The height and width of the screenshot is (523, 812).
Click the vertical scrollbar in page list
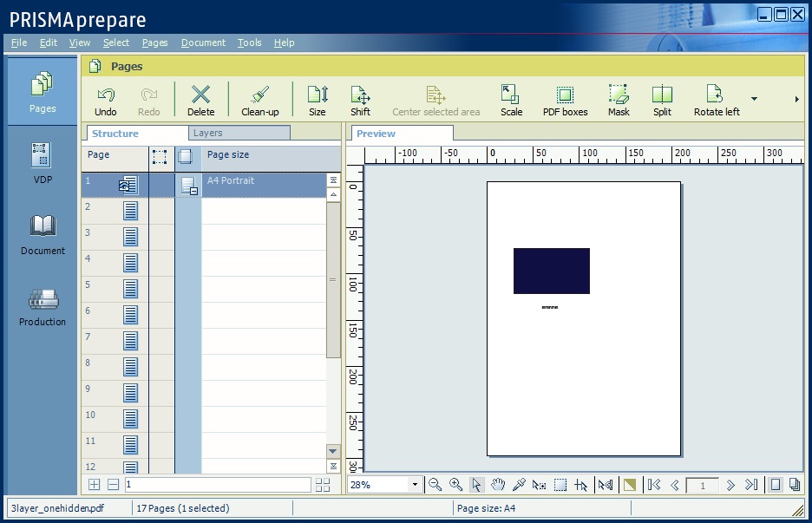click(333, 279)
